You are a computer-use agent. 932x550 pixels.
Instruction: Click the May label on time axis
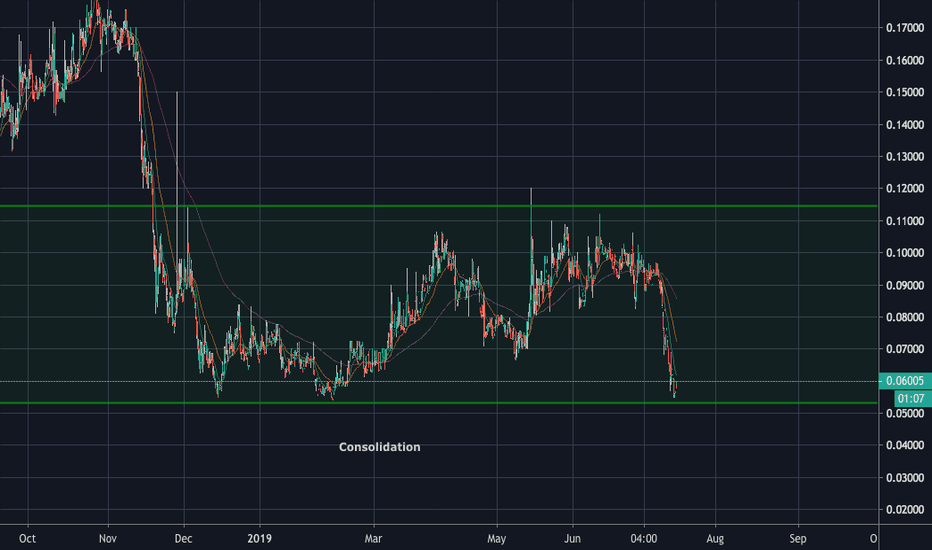point(496,539)
